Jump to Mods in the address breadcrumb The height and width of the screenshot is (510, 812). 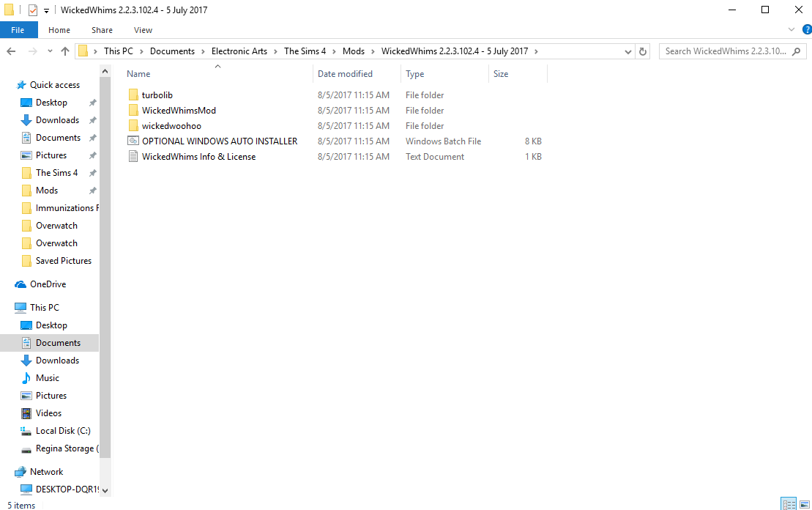pyautogui.click(x=354, y=51)
